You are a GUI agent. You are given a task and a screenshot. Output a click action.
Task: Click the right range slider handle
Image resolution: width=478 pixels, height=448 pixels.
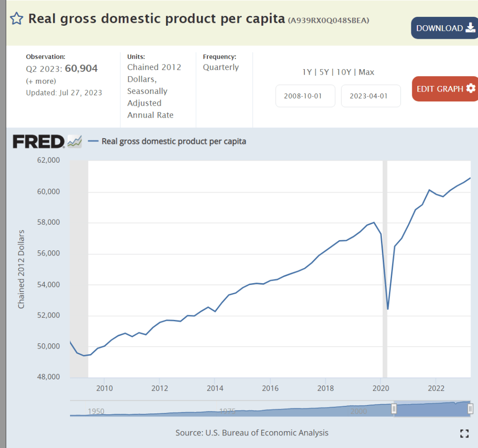(x=471, y=409)
